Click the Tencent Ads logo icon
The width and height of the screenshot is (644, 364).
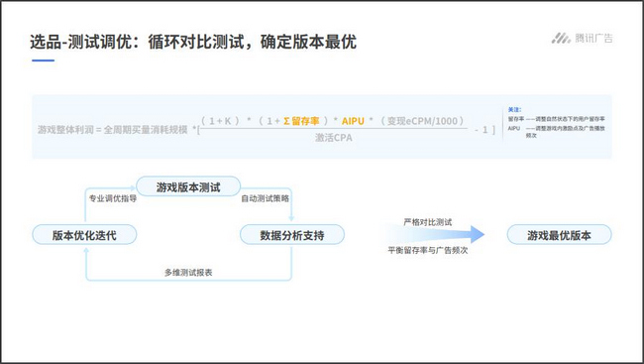coord(561,39)
